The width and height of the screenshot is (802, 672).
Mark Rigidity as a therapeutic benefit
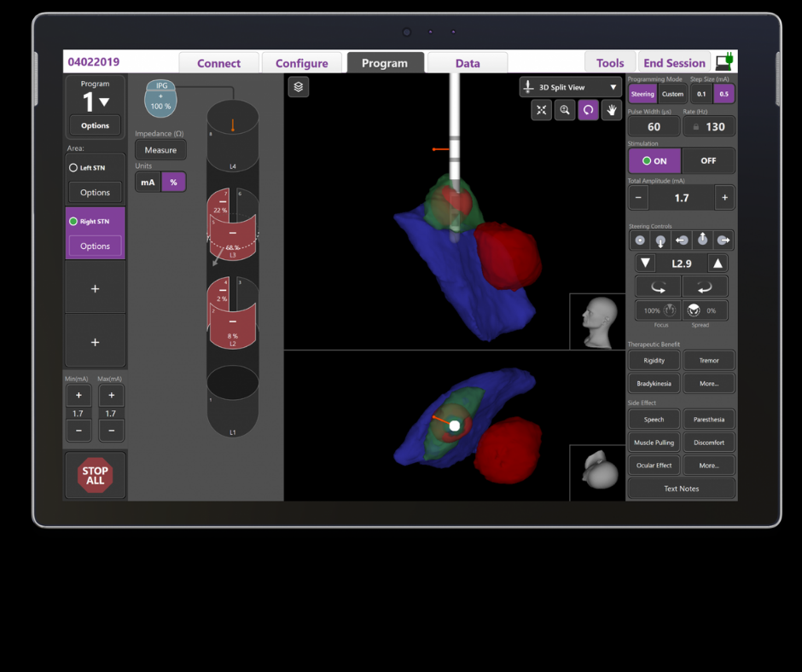pyautogui.click(x=654, y=360)
